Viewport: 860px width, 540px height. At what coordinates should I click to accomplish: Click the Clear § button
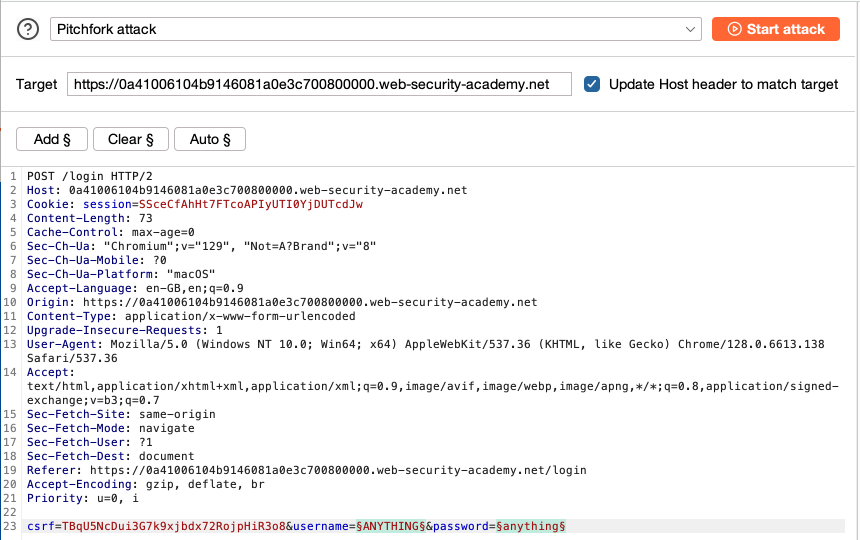coord(131,139)
